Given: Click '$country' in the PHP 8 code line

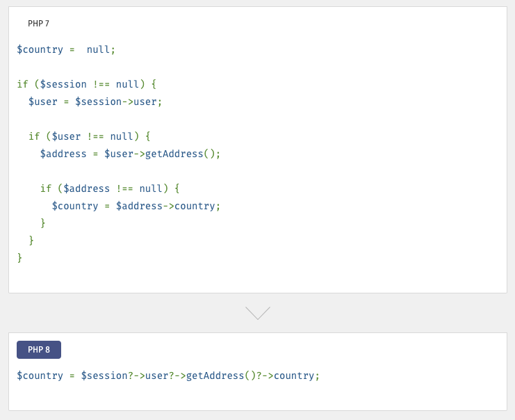Looking at the screenshot, I should click(x=40, y=376).
